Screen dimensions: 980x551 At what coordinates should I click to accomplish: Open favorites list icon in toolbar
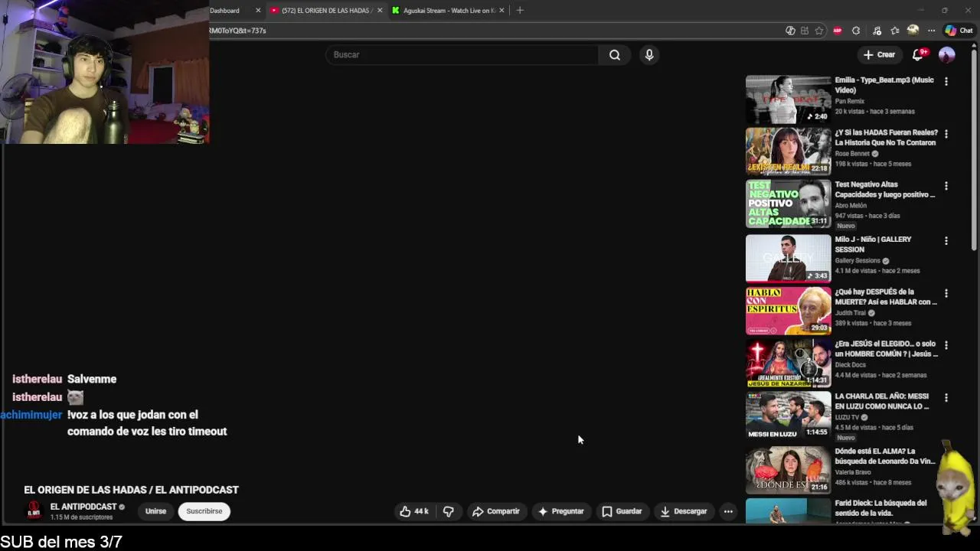point(895,31)
